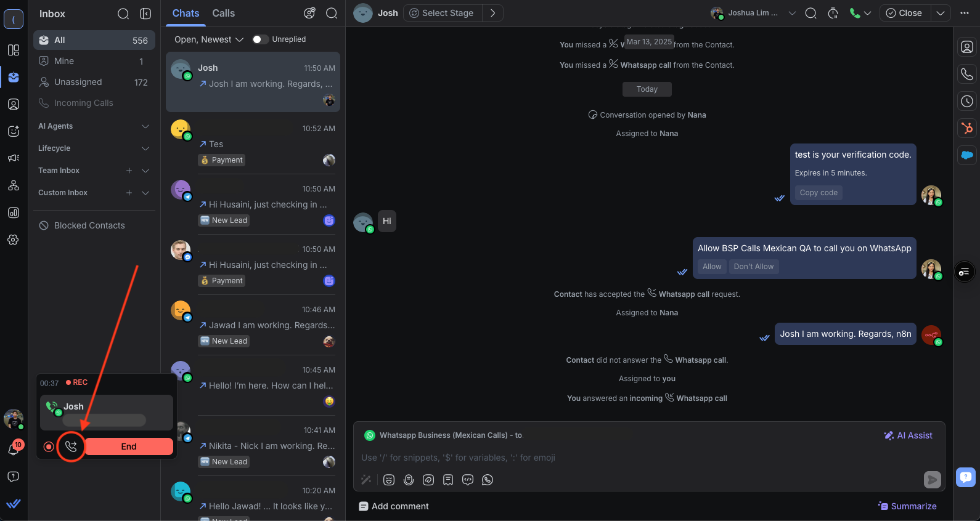Add a new Team Inbox with plus icon
Image resolution: width=980 pixels, height=521 pixels.
click(x=129, y=171)
